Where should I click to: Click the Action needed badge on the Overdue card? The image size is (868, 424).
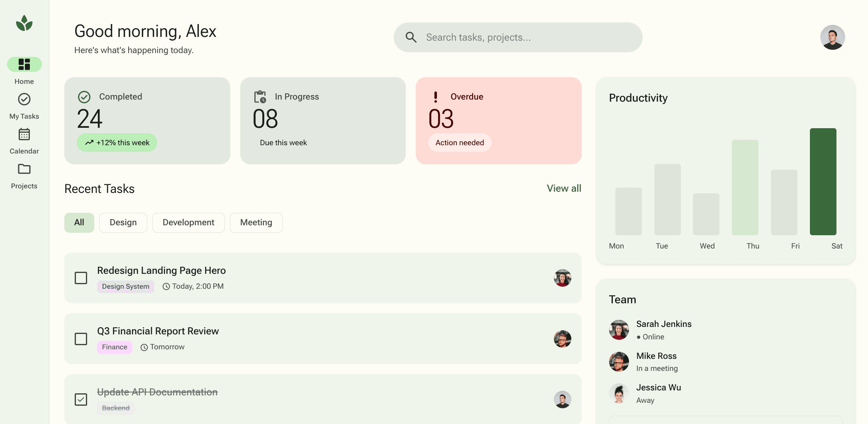click(459, 142)
